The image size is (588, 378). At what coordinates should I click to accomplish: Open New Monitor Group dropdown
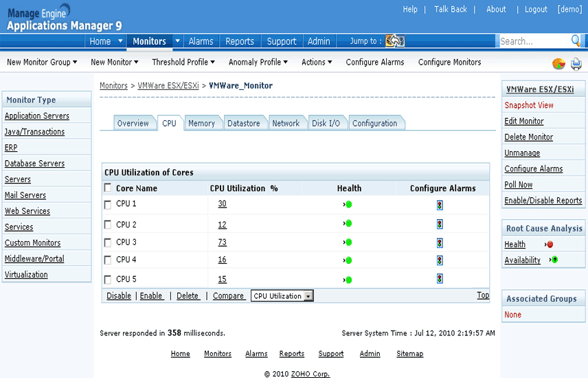pyautogui.click(x=42, y=63)
